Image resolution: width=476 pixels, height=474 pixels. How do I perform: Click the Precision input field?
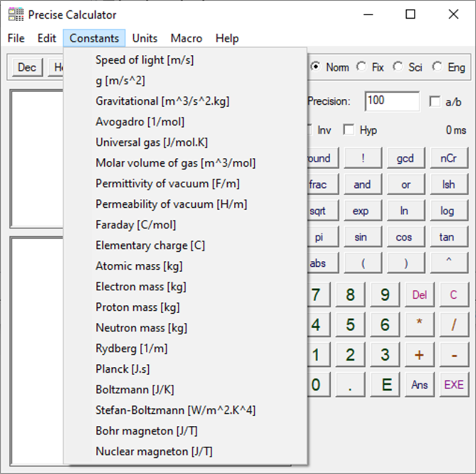[392, 101]
